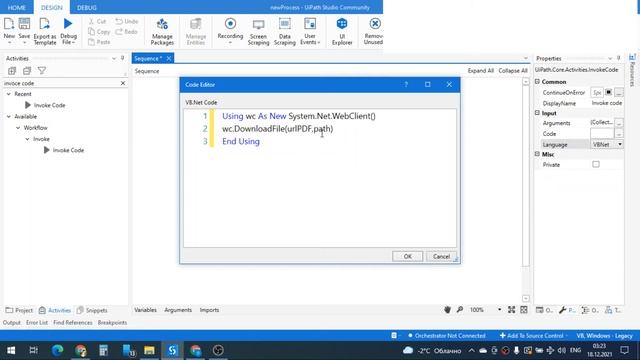This screenshot has width=640, height=360.
Task: Toggle ContinueOnError boolean button
Action: click(x=609, y=92)
